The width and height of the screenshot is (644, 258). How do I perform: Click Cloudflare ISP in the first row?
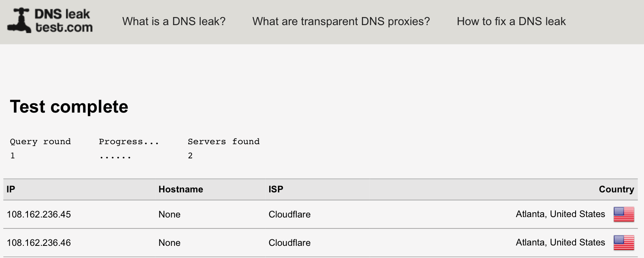coord(290,214)
